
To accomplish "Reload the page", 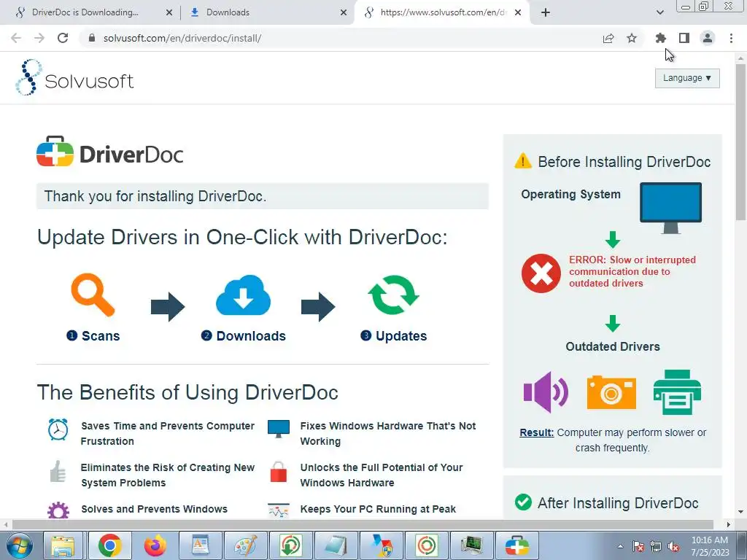I will coord(63,38).
